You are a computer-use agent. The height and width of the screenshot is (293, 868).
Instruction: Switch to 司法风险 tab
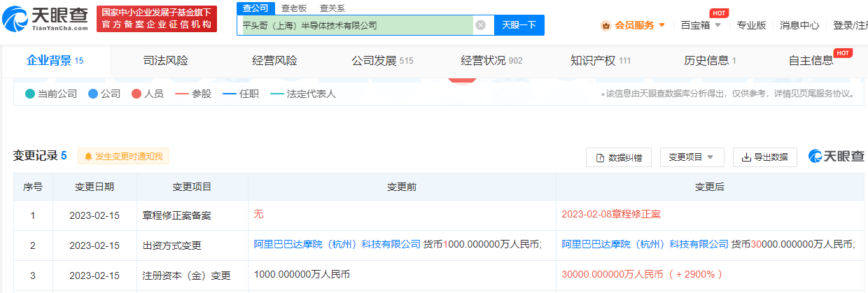point(165,61)
